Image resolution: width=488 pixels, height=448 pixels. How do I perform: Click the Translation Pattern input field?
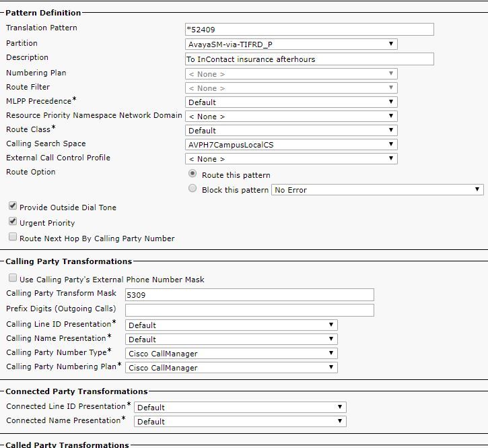coord(309,29)
